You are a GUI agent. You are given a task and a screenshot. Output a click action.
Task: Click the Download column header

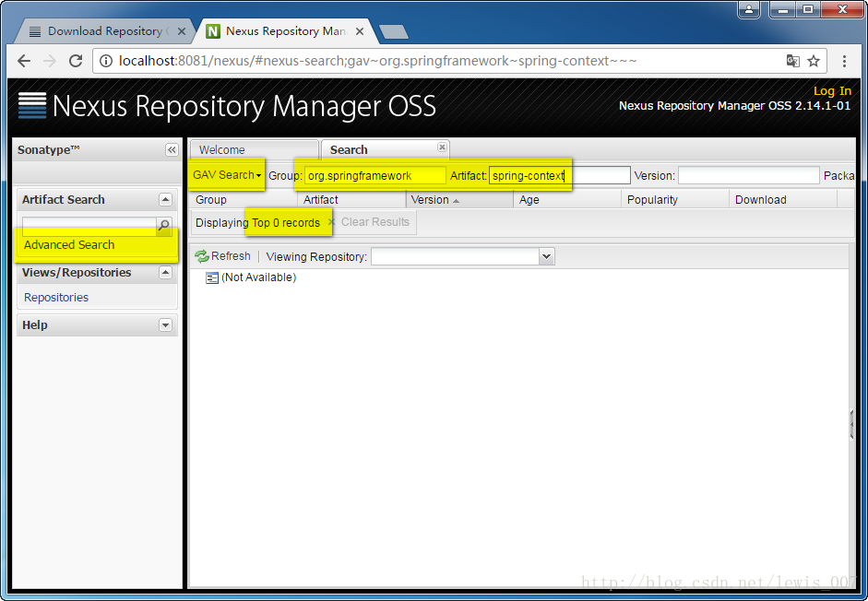pos(783,200)
